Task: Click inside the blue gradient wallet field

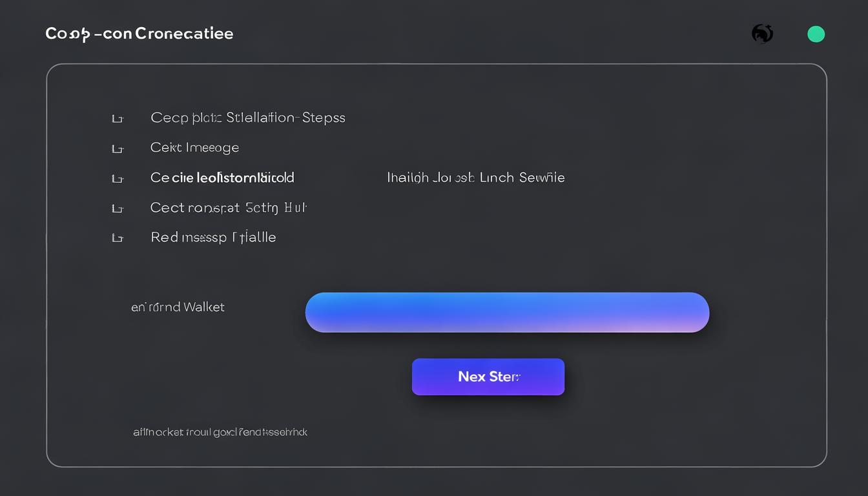Action: [507, 313]
